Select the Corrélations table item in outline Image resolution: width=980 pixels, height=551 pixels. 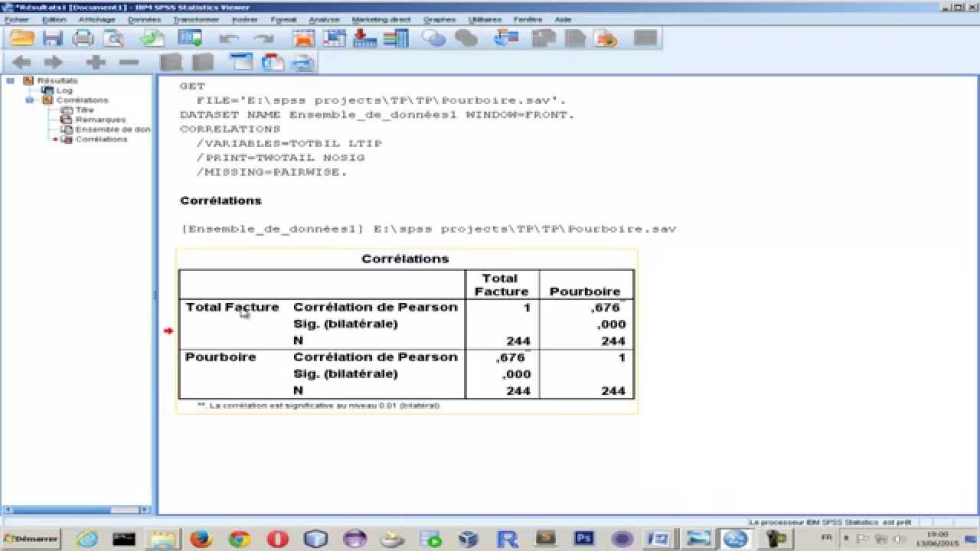coord(101,140)
